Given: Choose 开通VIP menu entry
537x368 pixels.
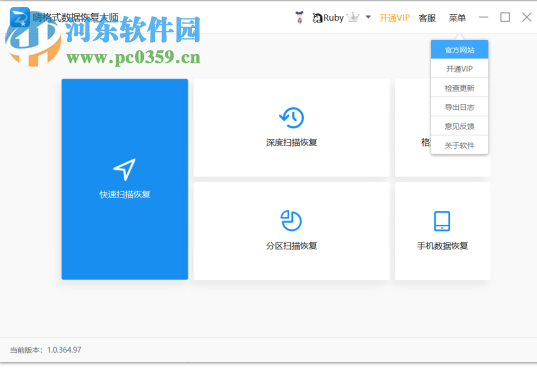Looking at the screenshot, I should click(460, 69).
